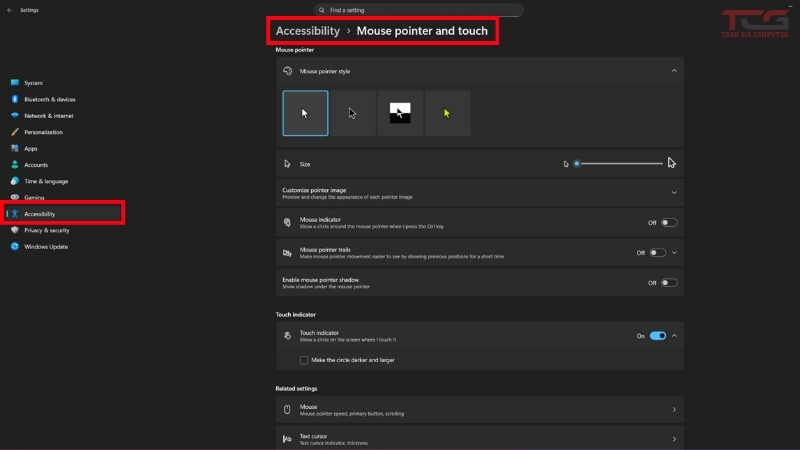Click the Windows Update sidebar icon
Image resolution: width=800 pixels, height=450 pixels.
(x=14, y=246)
